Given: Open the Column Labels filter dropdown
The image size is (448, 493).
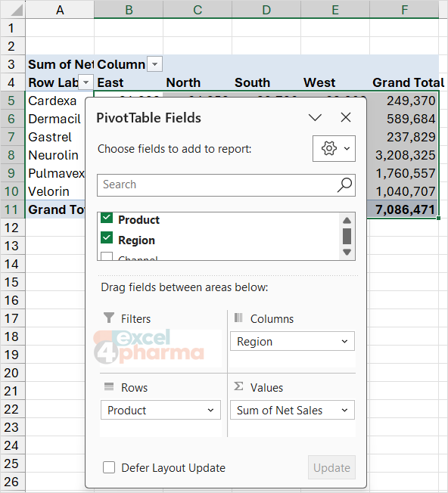Looking at the screenshot, I should tap(154, 64).
